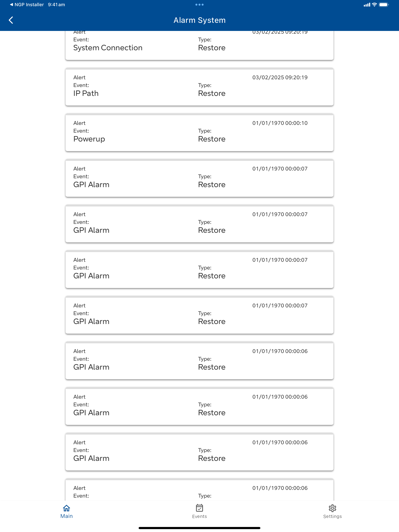This screenshot has height=532, width=399.
Task: Tap the 03/02/2025 09:20:19 IP Path timestamp
Action: click(x=280, y=78)
